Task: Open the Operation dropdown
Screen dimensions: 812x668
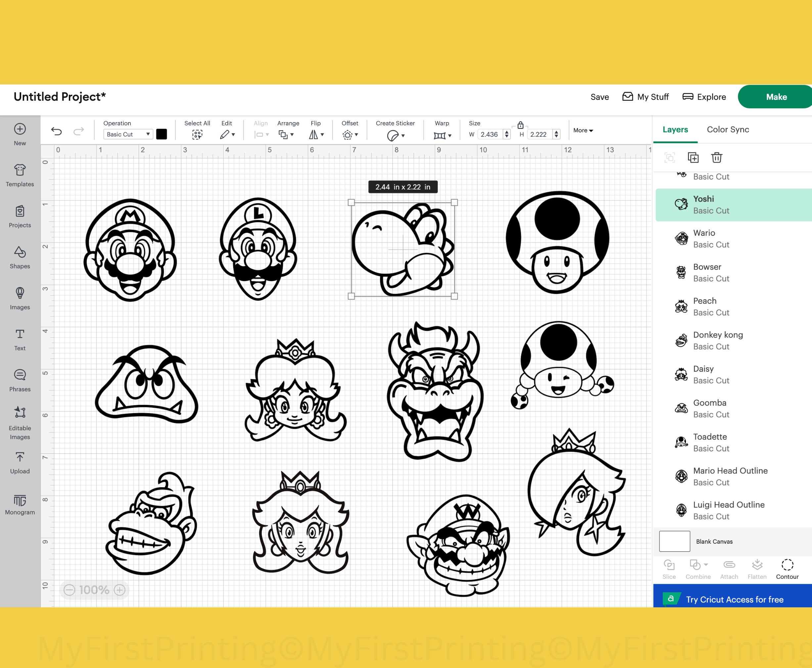Action: 127,134
